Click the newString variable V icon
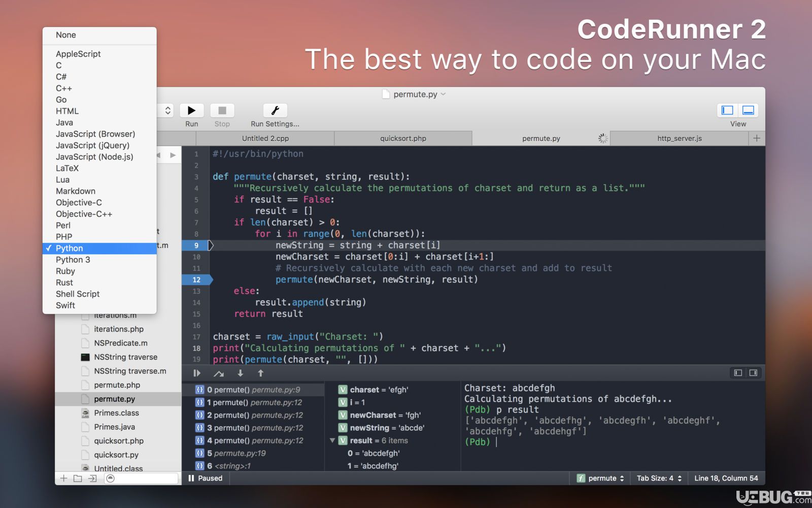Image resolution: width=812 pixels, height=508 pixels. [343, 428]
